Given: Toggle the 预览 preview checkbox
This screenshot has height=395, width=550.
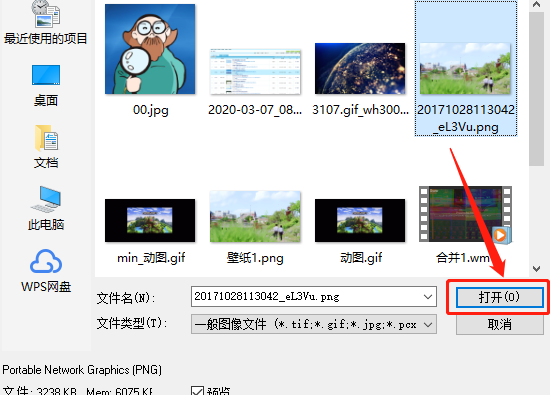Looking at the screenshot, I should 197,391.
